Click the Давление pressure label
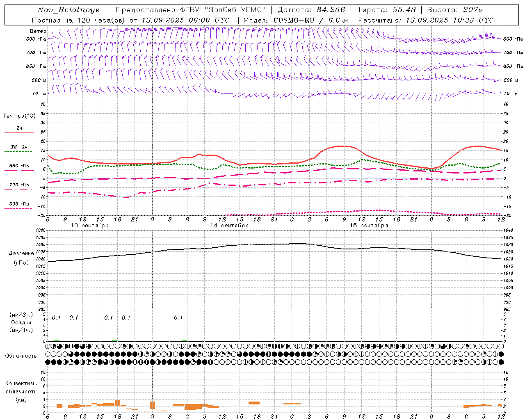525x420 pixels. click(21, 253)
